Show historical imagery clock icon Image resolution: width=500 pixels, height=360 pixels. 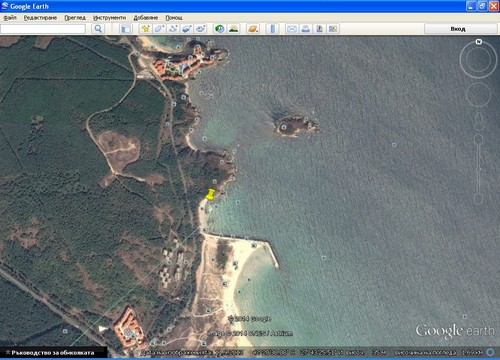tap(219, 29)
